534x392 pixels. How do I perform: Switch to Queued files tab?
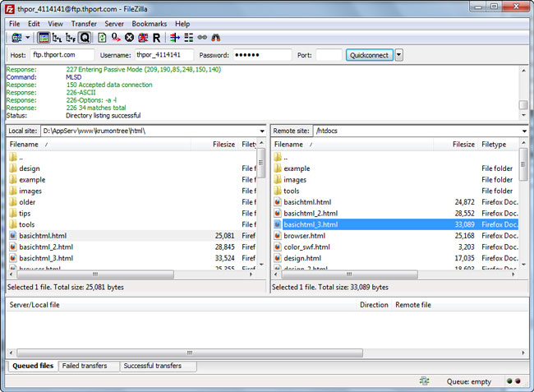[33, 366]
